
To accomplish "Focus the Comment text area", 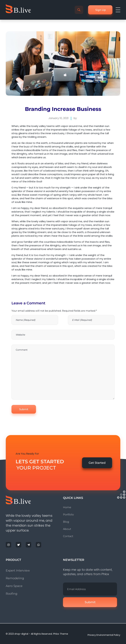I will pyautogui.click(x=63, y=372).
